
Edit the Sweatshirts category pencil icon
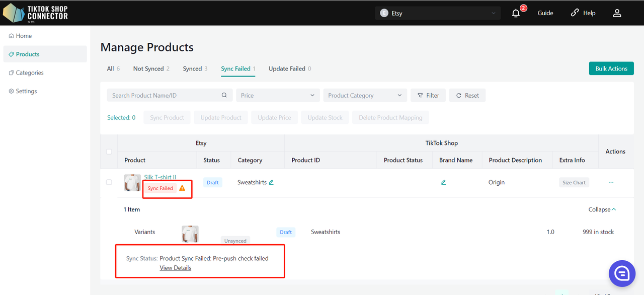point(271,182)
